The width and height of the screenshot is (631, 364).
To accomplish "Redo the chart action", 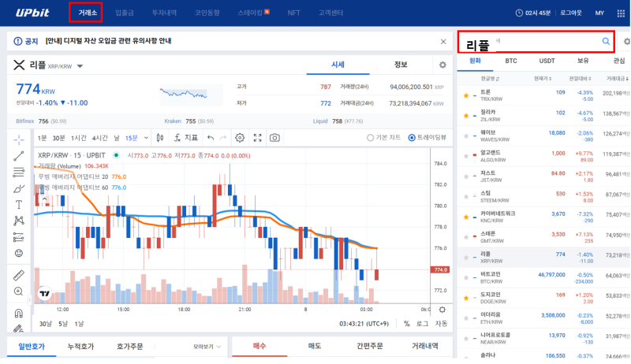I will [223, 138].
